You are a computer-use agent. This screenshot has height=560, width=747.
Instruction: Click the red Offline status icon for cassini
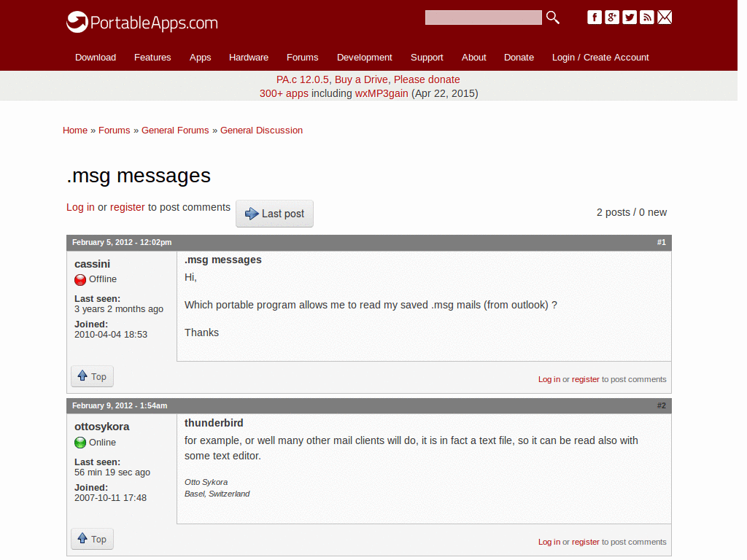[80, 279]
